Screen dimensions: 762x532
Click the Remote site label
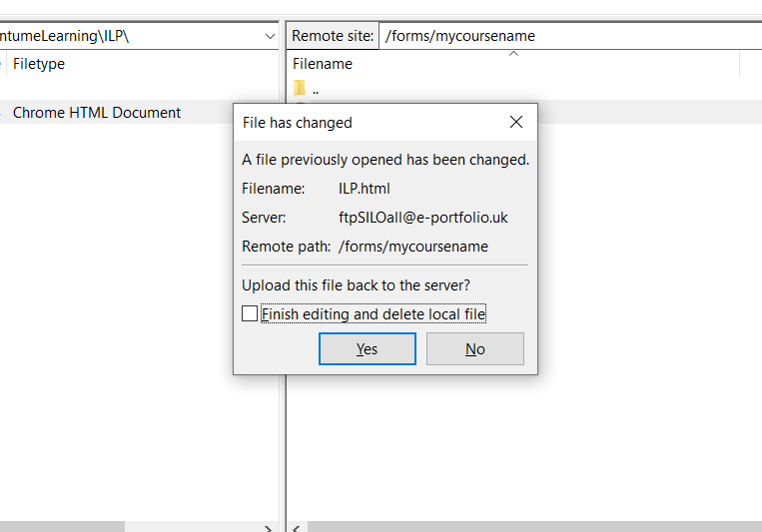click(333, 36)
